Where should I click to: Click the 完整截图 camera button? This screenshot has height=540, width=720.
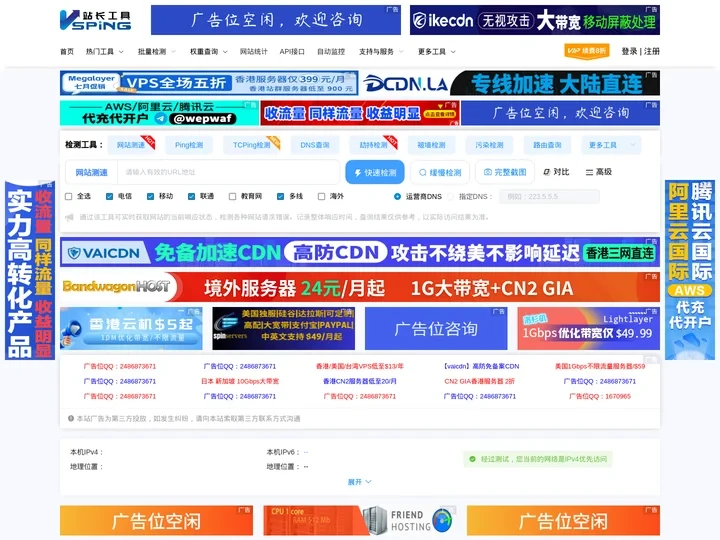[505, 172]
